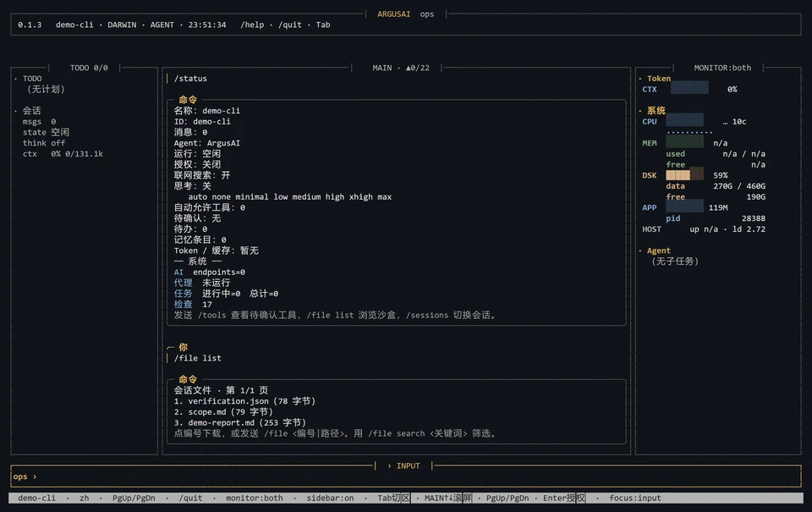Click the /quit command in header
The image size is (812, 512).
289,25
